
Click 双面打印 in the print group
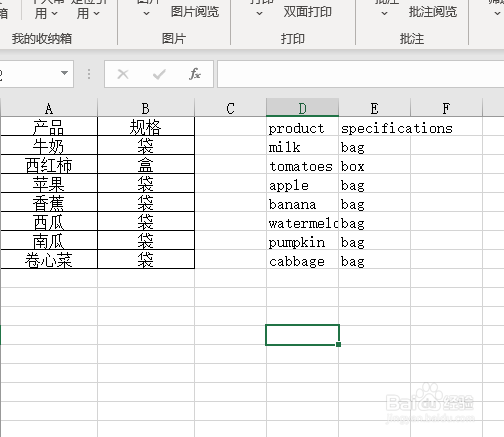tap(307, 12)
